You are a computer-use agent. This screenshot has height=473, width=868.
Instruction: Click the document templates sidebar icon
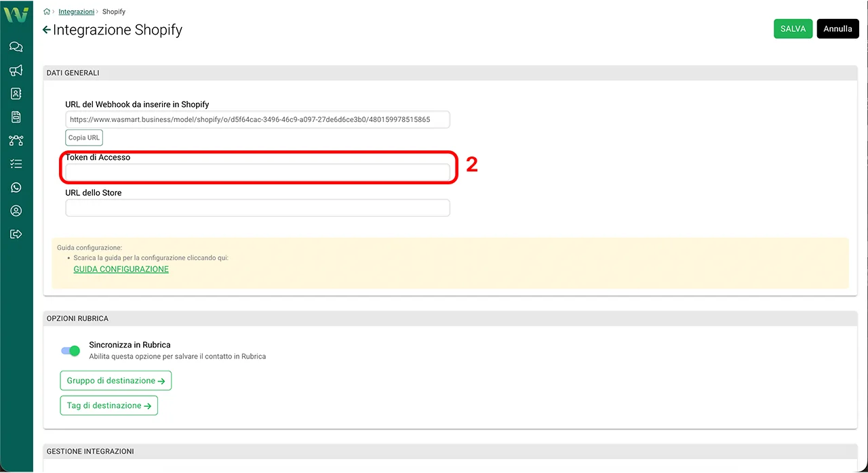coord(16,117)
